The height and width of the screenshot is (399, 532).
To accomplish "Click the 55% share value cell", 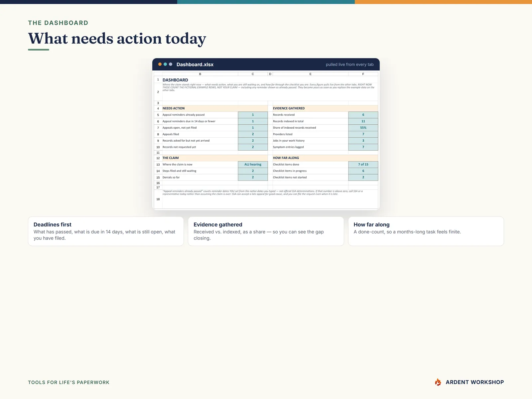I will click(363, 128).
